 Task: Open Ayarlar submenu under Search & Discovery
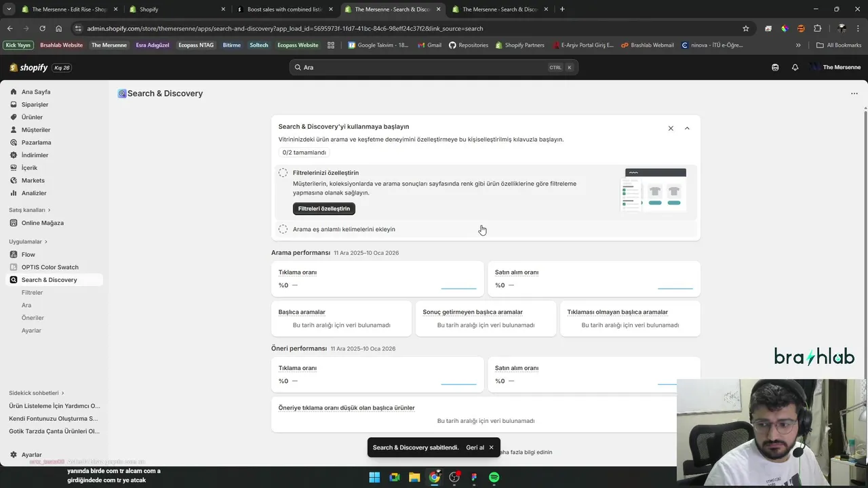point(31,331)
